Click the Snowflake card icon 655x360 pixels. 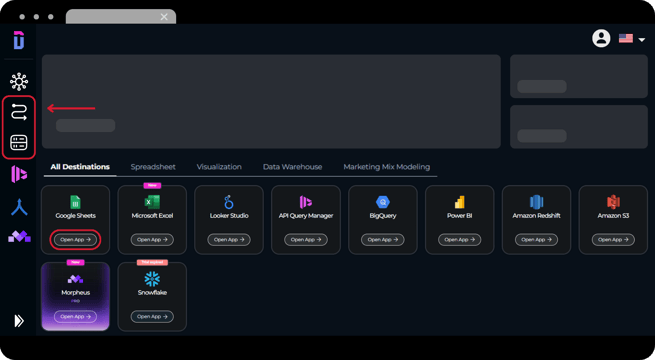coord(152,279)
